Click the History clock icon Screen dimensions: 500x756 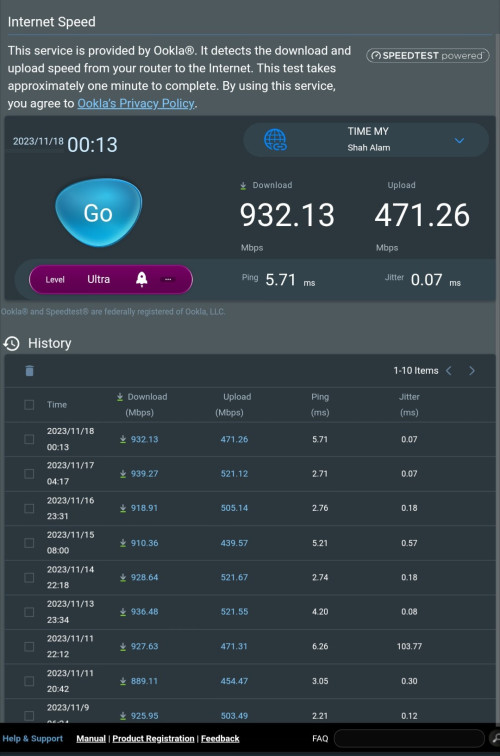tap(12, 343)
